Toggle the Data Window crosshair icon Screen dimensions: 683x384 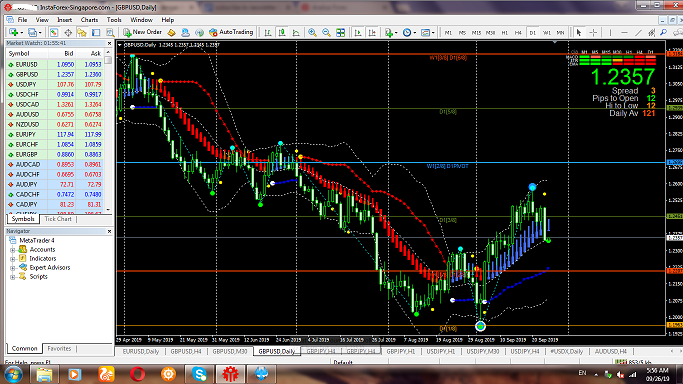click(x=68, y=32)
